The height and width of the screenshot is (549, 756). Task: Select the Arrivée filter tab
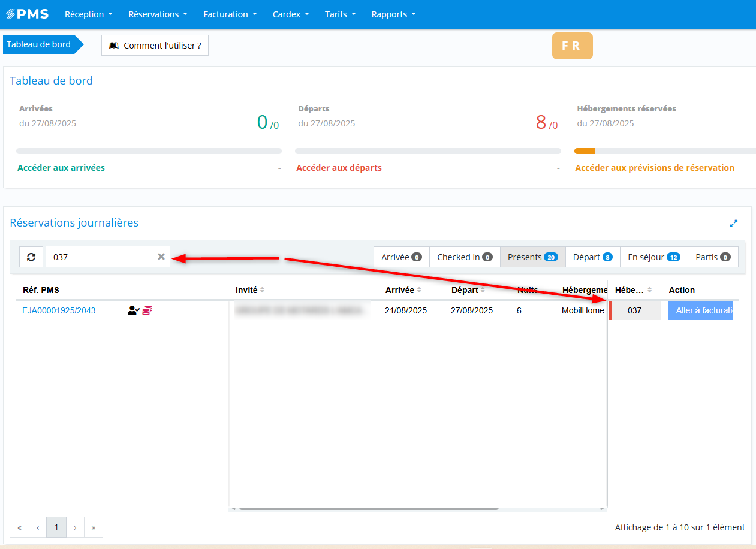point(401,257)
